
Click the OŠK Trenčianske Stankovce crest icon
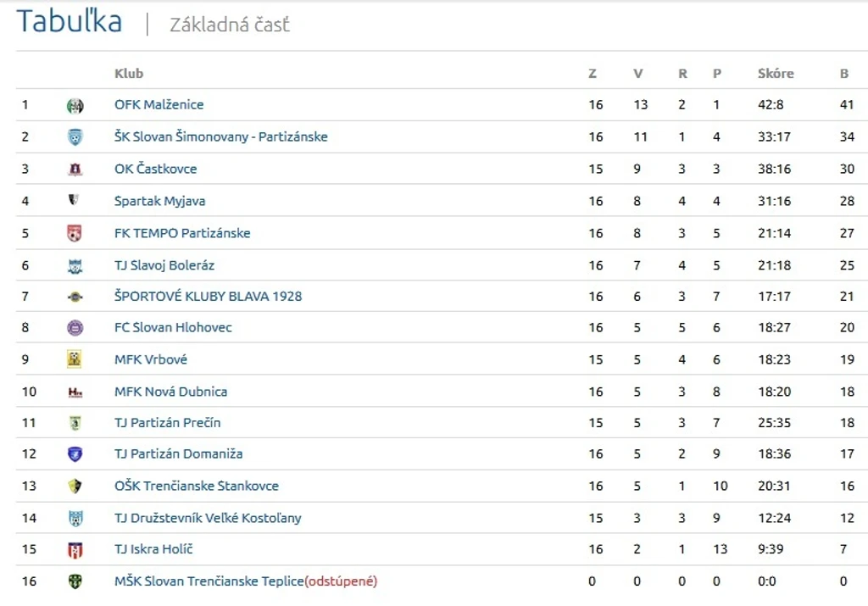tap(75, 486)
